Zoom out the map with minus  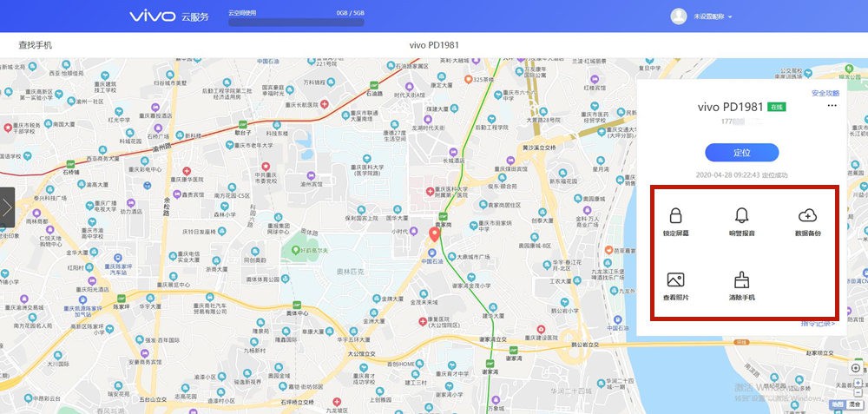858,391
